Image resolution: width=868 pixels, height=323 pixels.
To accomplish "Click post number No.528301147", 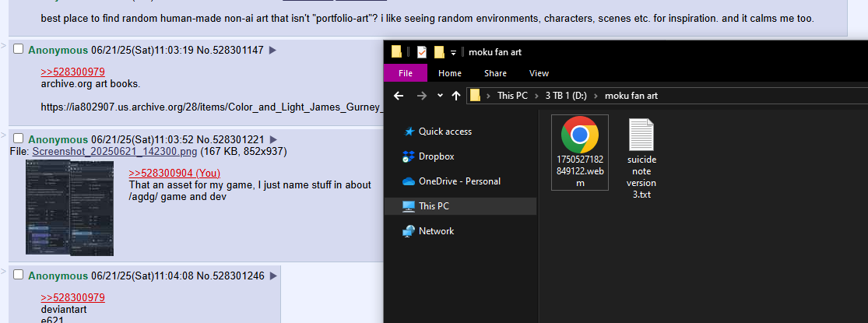I will [230, 51].
